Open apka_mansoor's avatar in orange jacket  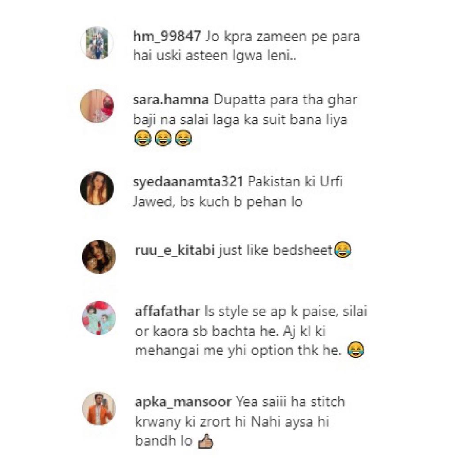pos(99,408)
